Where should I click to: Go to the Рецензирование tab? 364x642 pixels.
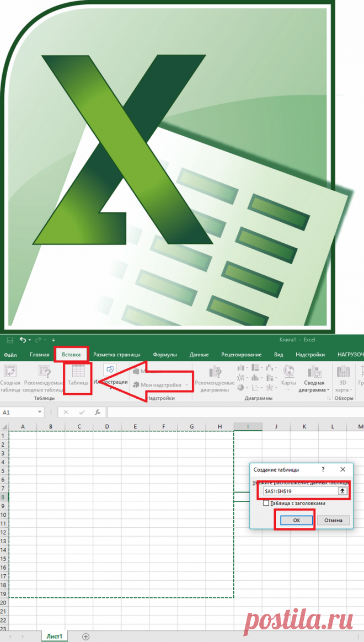click(241, 355)
